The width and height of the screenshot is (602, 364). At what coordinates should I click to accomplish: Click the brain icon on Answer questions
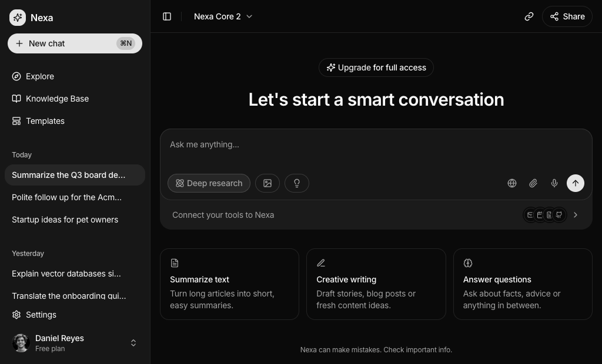(467, 263)
